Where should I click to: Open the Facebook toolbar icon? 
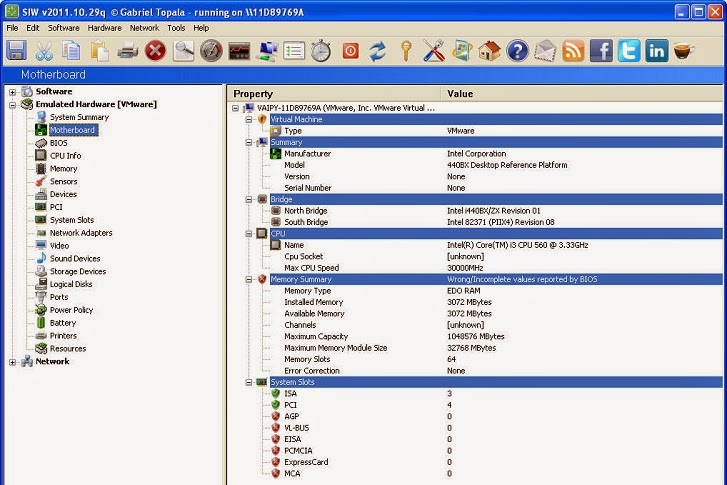(x=601, y=51)
